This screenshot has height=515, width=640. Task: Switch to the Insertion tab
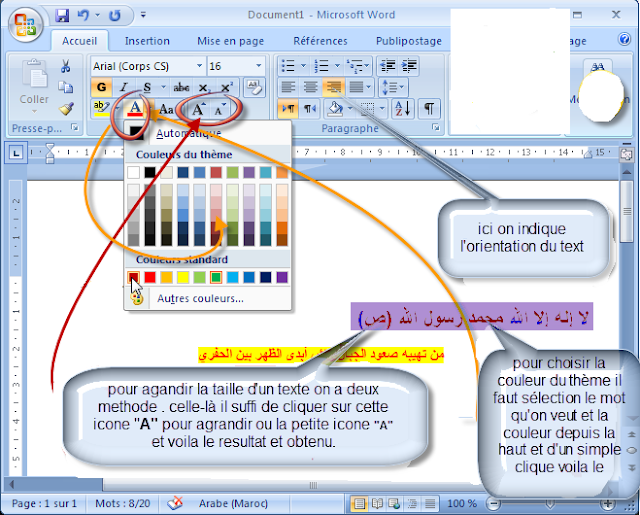[147, 41]
